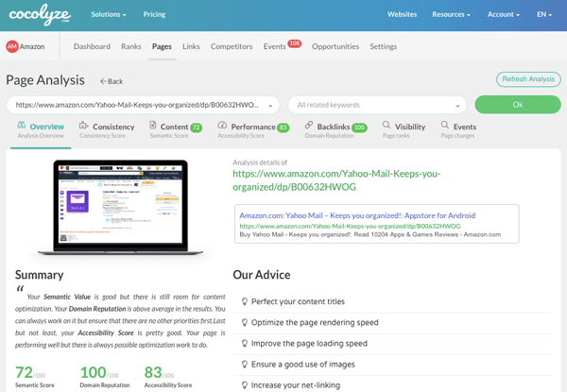Click the cocolyze logo

pyautogui.click(x=40, y=14)
